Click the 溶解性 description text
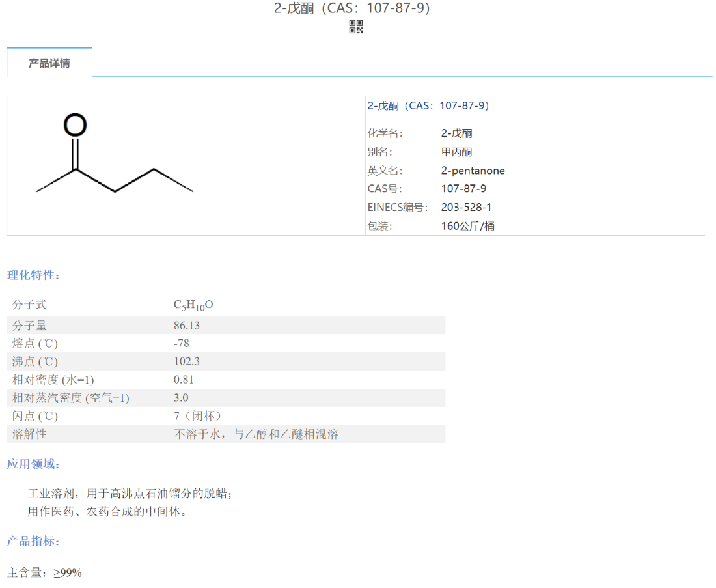Screen dimensions: 716x588 tap(256, 434)
